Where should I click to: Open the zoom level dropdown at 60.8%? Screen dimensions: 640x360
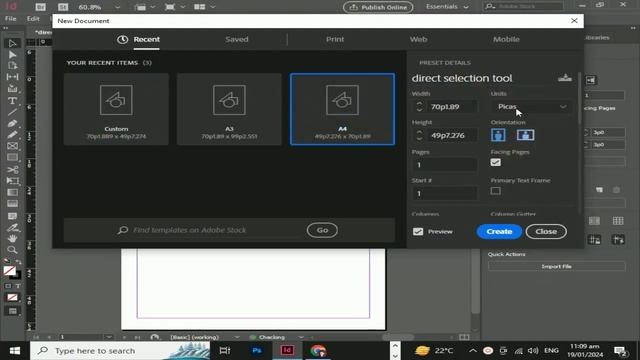[x=117, y=7]
